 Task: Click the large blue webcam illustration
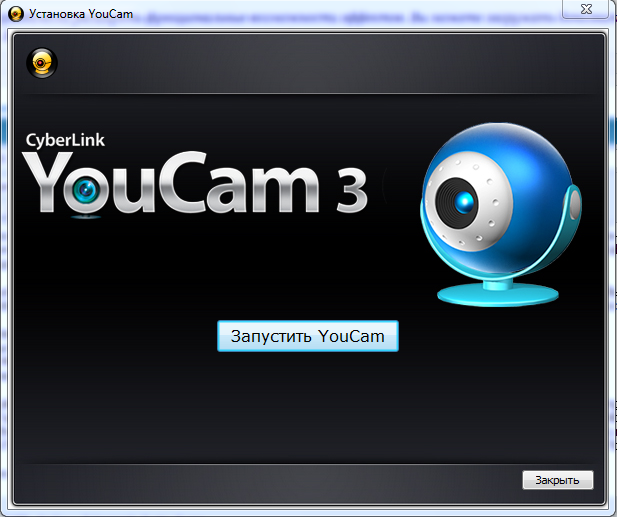pos(500,214)
